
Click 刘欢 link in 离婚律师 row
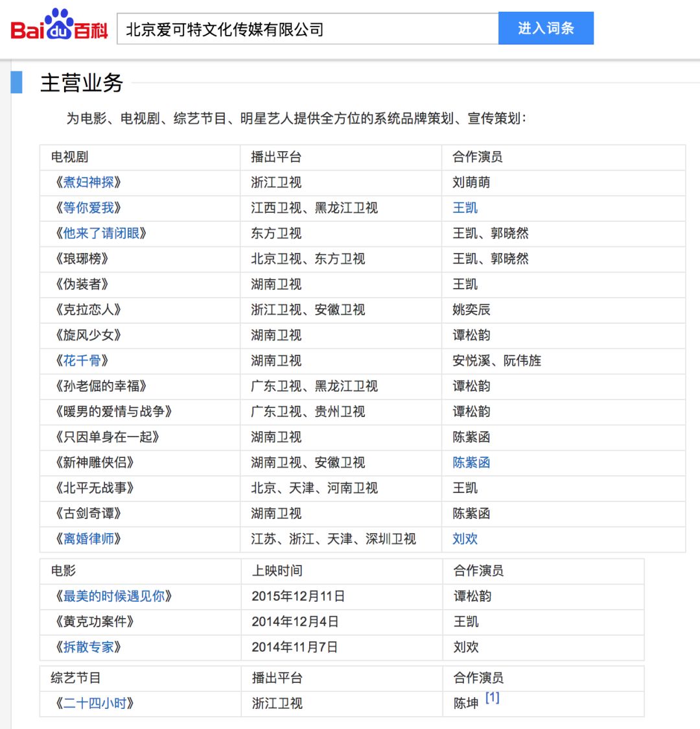465,538
